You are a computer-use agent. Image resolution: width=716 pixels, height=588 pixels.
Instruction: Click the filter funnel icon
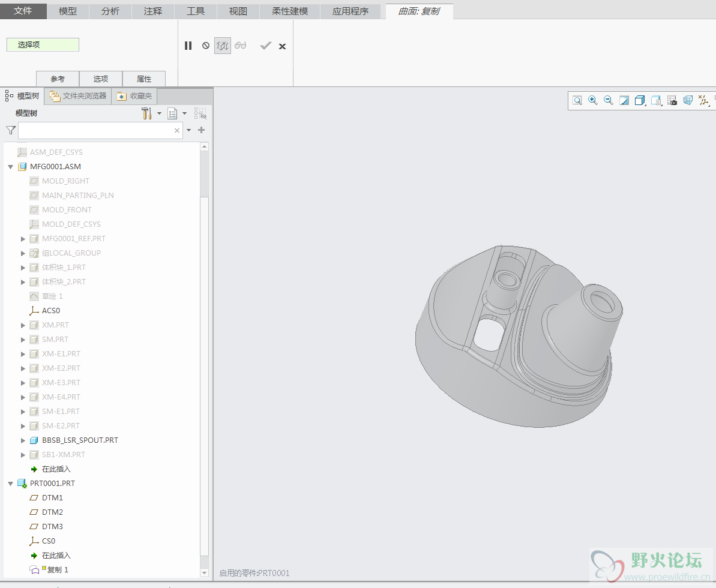point(11,131)
